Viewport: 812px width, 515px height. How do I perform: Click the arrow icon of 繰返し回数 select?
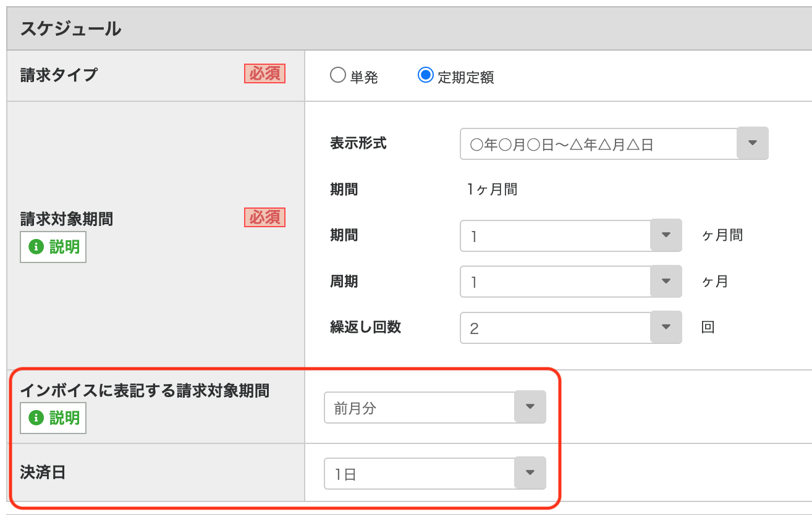[666, 327]
